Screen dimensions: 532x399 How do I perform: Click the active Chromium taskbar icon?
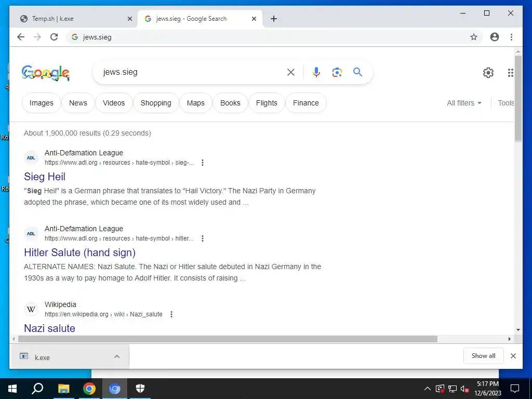[115, 389]
